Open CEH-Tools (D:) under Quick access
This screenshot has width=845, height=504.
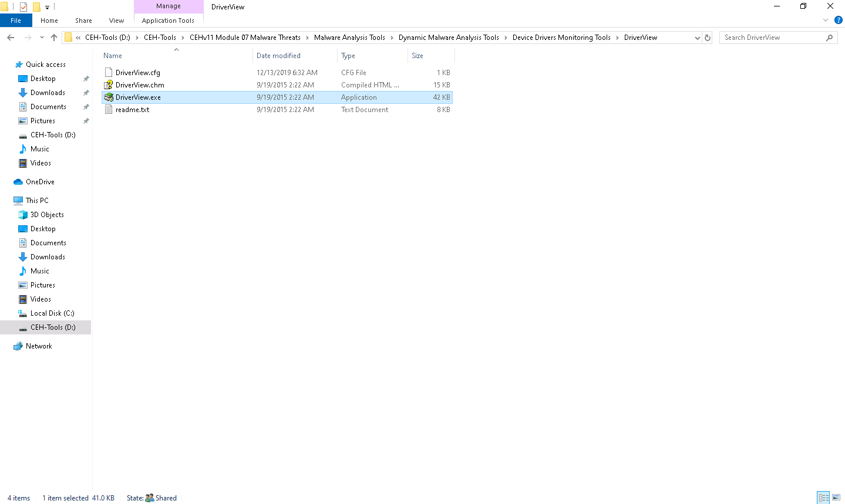point(53,135)
